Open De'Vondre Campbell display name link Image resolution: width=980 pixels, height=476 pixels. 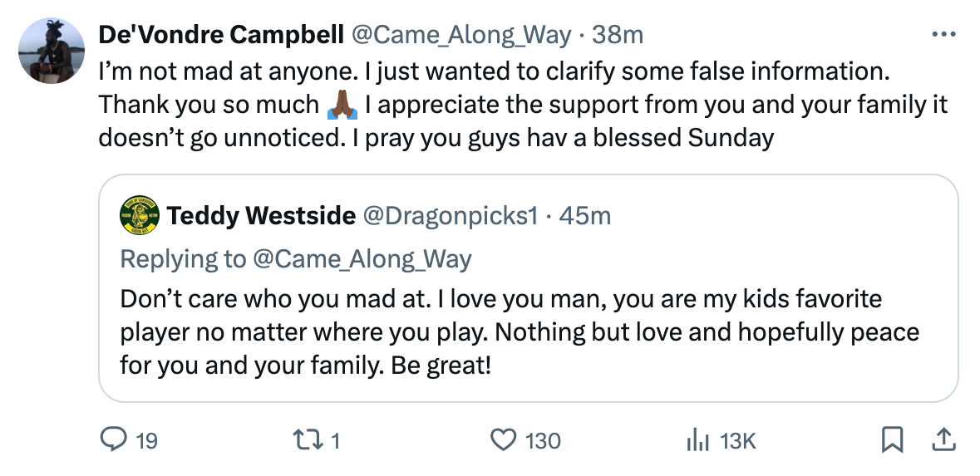220,35
